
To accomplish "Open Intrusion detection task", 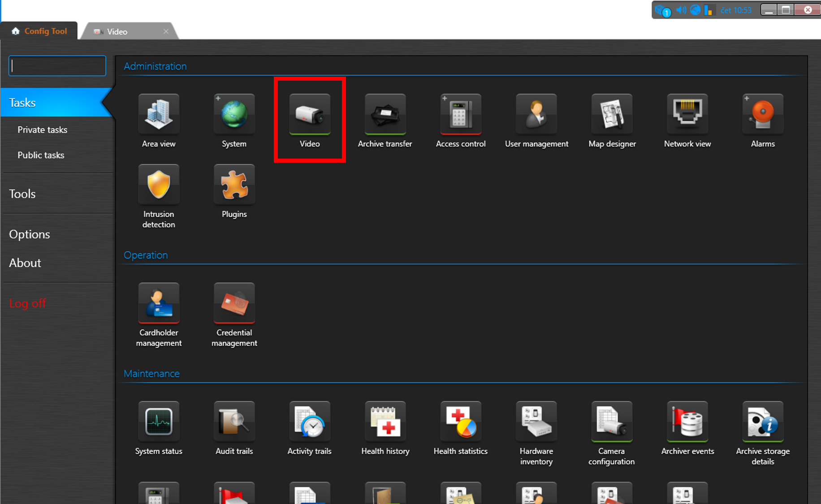I will (x=159, y=185).
